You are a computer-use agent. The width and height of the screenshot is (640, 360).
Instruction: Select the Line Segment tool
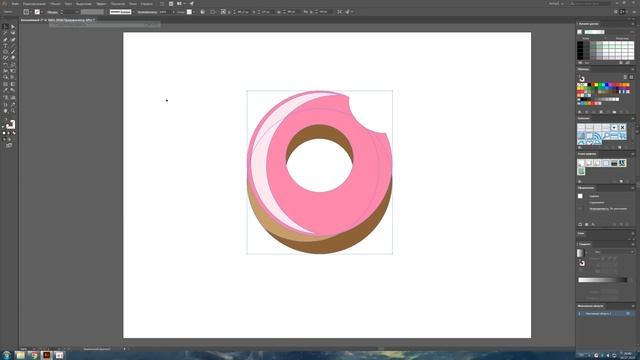click(13, 46)
